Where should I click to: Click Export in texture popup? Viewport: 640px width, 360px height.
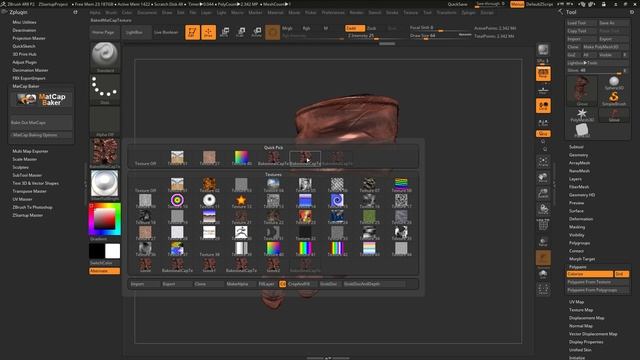176,284
